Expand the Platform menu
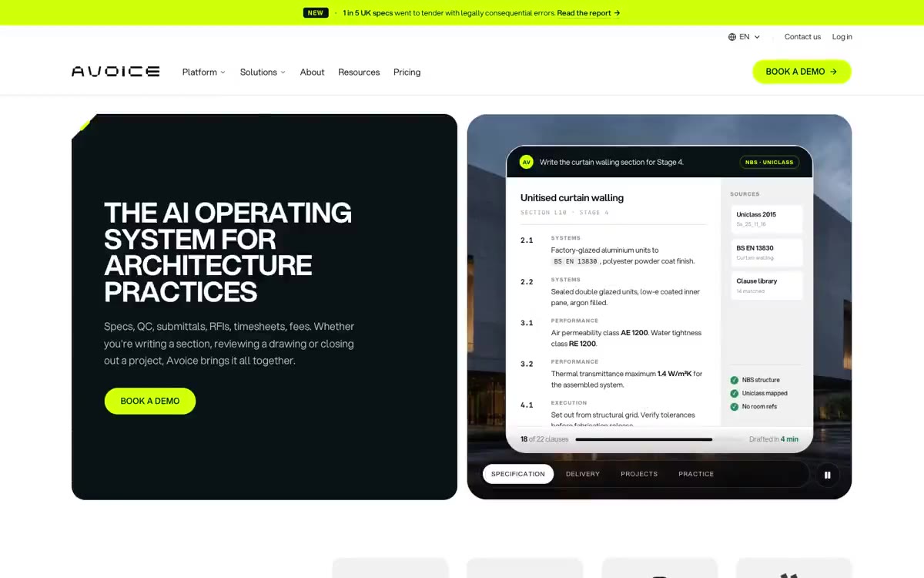The image size is (924, 578). click(204, 72)
